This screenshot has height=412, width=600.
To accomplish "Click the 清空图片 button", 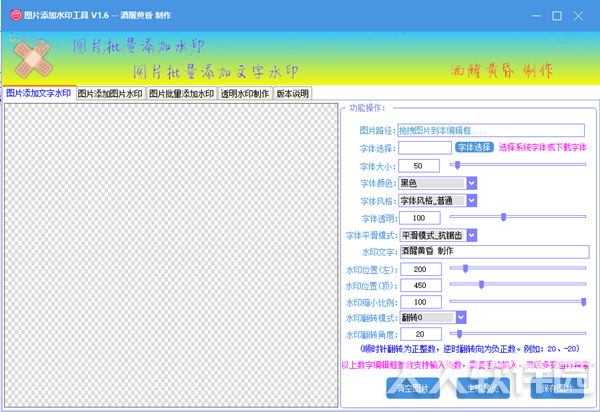I will (412, 388).
